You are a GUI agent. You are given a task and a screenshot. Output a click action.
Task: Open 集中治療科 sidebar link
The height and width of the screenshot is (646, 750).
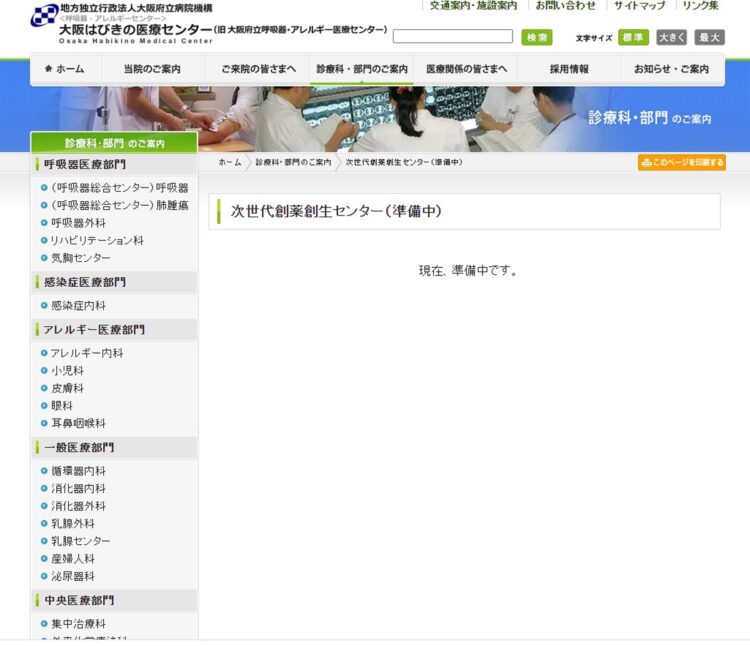[78, 624]
